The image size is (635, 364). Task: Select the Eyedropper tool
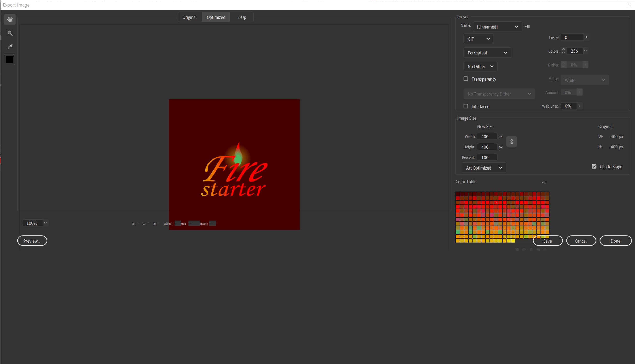tap(10, 47)
